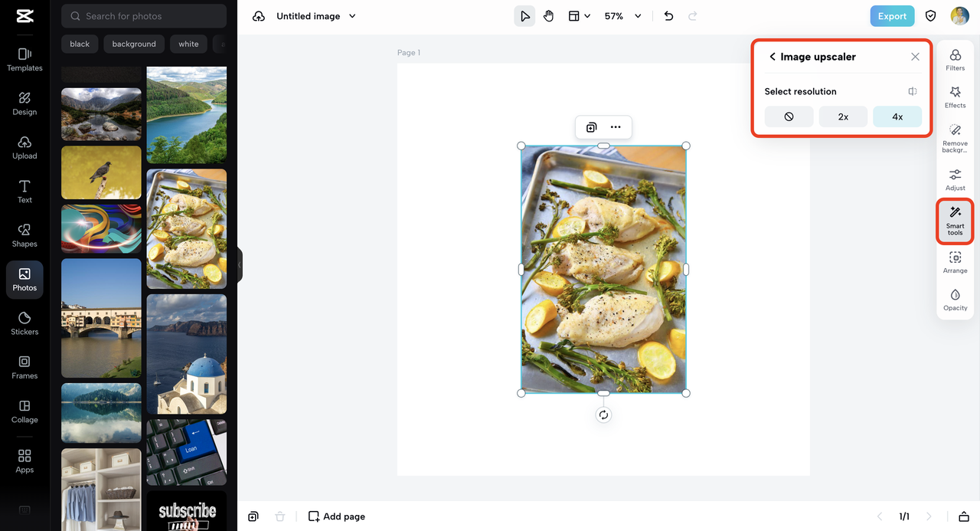Select the bird on yellow thumbnail
The image size is (980, 531).
[x=101, y=172]
